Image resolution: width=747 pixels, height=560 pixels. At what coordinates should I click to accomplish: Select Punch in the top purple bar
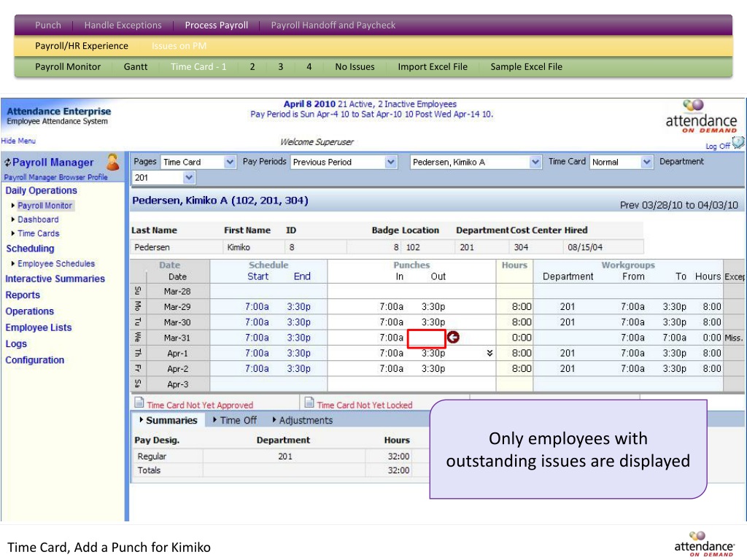48,26
